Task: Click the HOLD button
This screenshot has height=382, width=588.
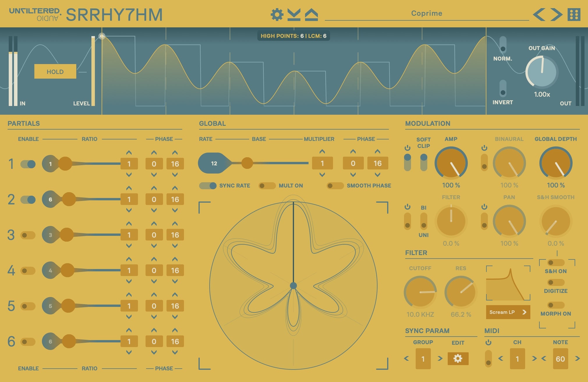Action: (55, 72)
